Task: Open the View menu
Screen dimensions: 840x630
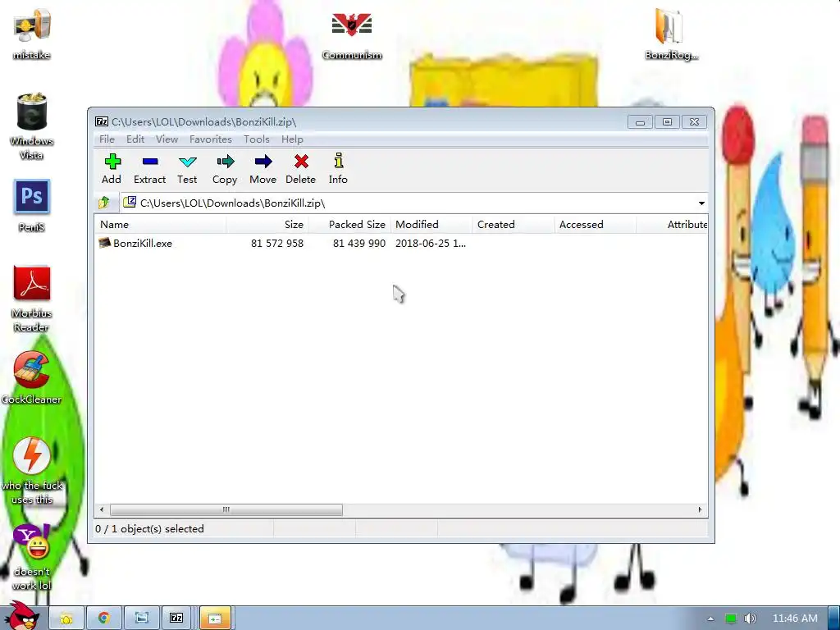Action: click(x=167, y=139)
